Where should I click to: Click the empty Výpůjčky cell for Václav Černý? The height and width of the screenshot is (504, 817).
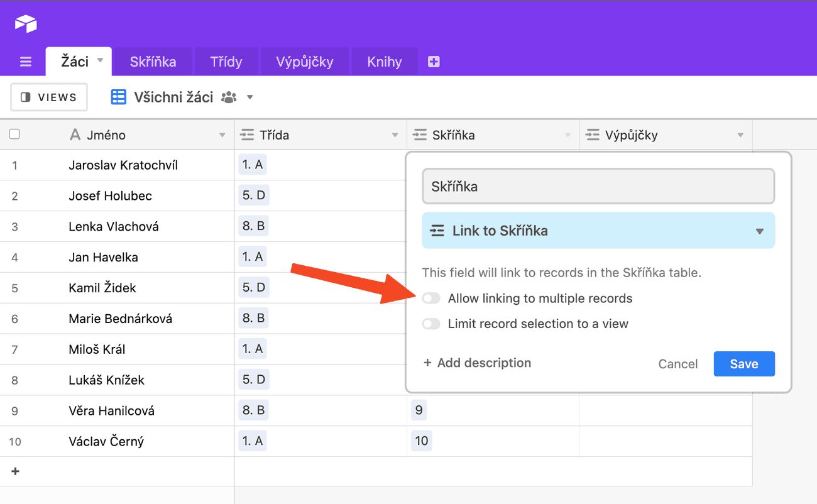click(666, 442)
